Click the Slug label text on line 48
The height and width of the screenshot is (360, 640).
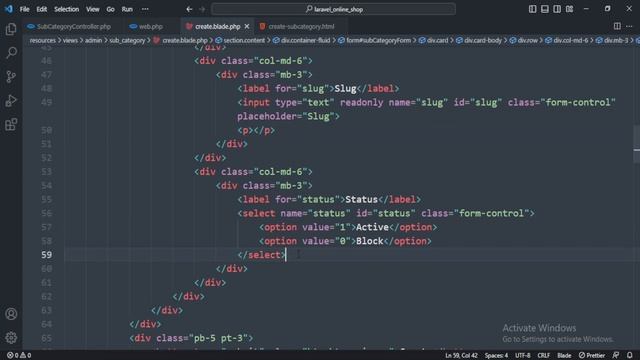pyautogui.click(x=345, y=89)
